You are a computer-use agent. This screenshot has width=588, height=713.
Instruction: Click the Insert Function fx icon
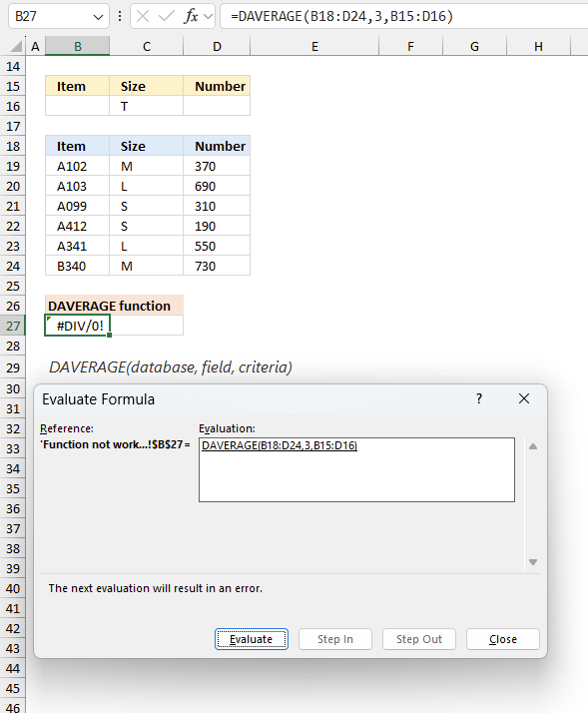191,16
